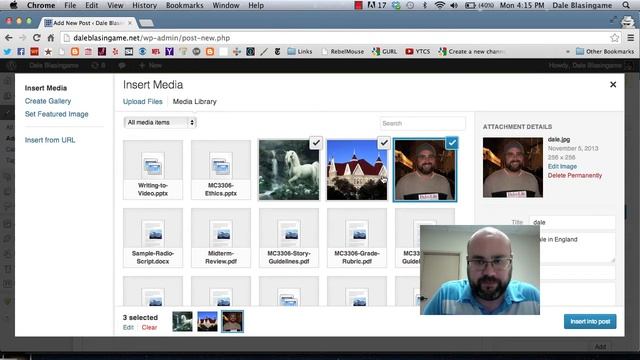Click the browser forward arrow
The image size is (640, 360).
click(22, 38)
